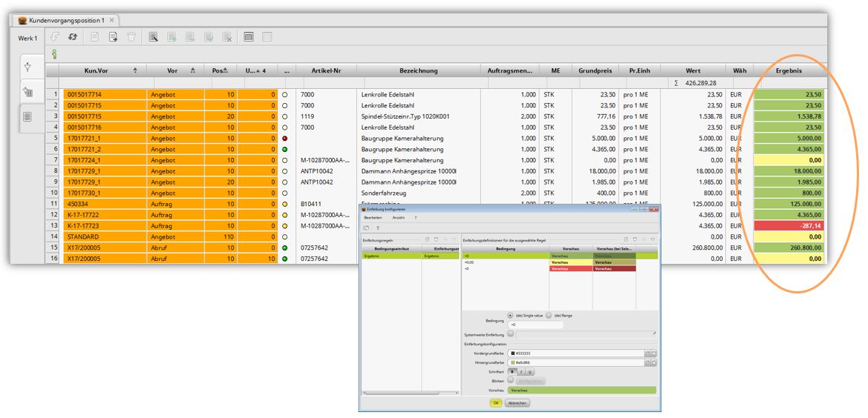The height and width of the screenshot is (418, 868).
Task: Click the Abbrechen button
Action: 518,403
